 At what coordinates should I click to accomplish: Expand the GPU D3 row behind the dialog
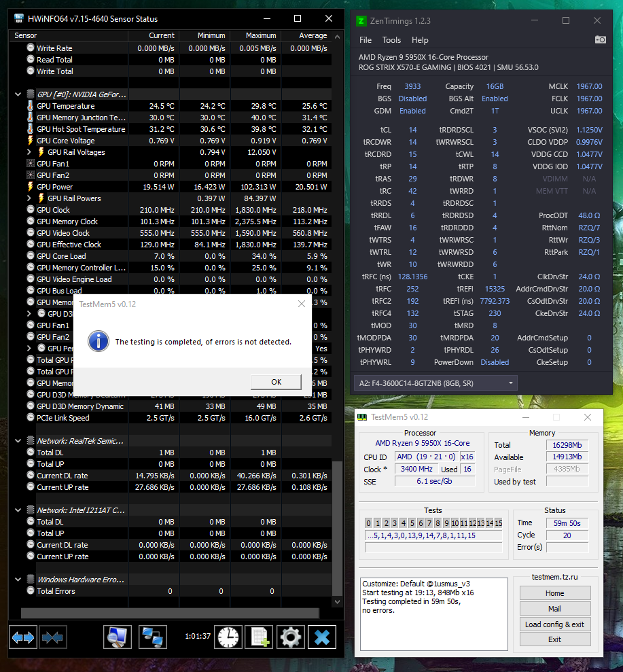coord(29,314)
